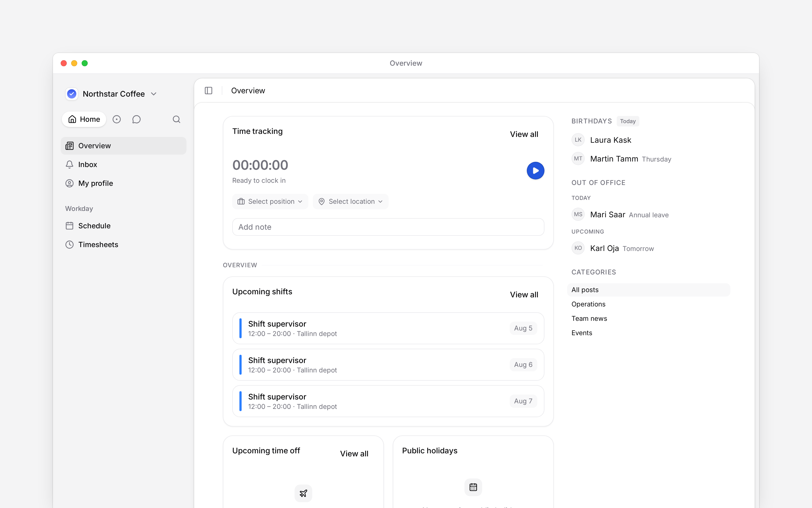Click Laura Kask's LK avatar

(x=578, y=140)
